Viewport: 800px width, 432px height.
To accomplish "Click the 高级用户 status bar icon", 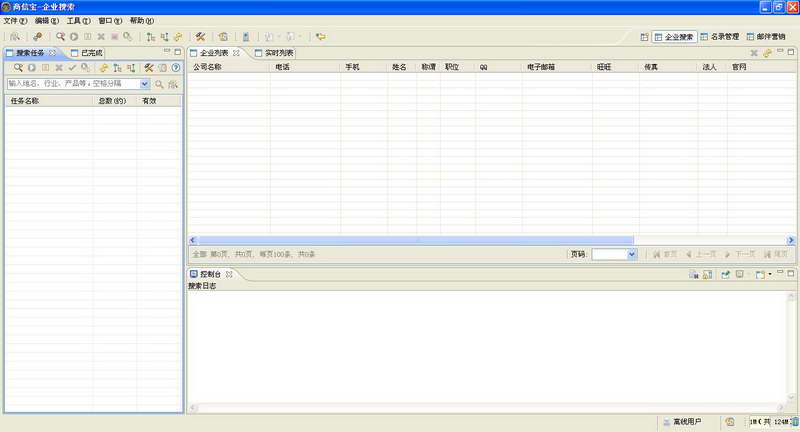I will click(x=666, y=422).
